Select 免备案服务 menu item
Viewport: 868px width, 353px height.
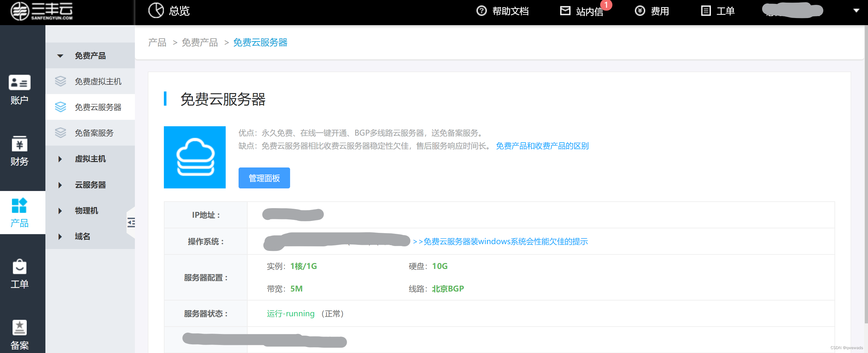click(x=94, y=133)
